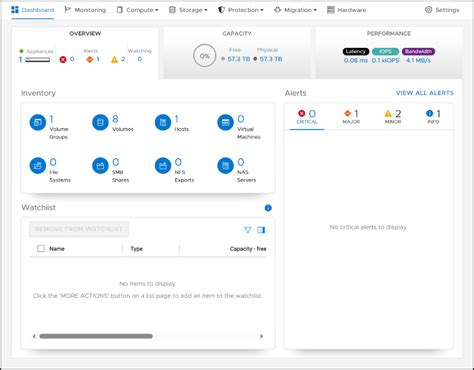The image size is (474, 370).
Task: Open the watchlist filter funnel icon
Action: pos(247,230)
